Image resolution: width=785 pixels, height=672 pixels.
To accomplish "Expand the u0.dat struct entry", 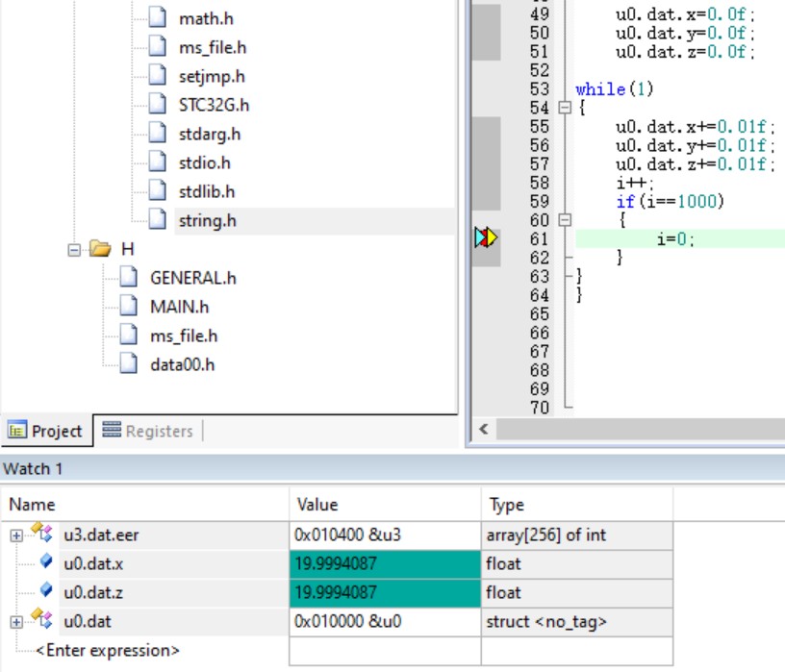I will [16, 622].
